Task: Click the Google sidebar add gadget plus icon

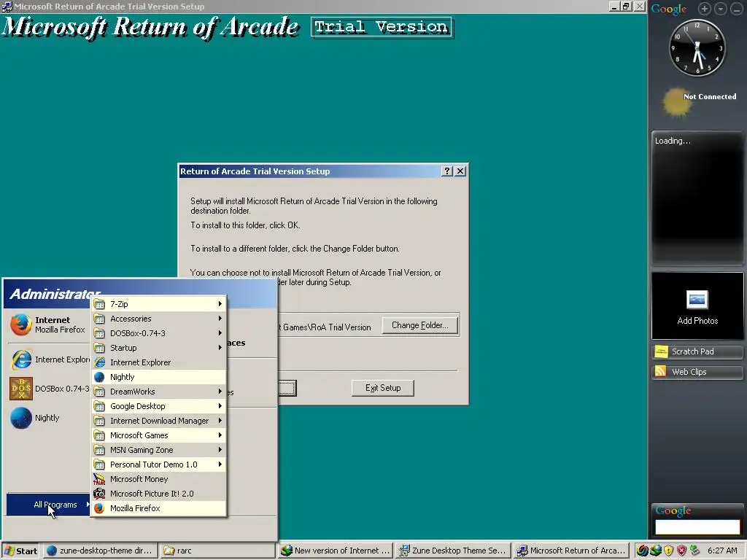Action: coord(704,9)
